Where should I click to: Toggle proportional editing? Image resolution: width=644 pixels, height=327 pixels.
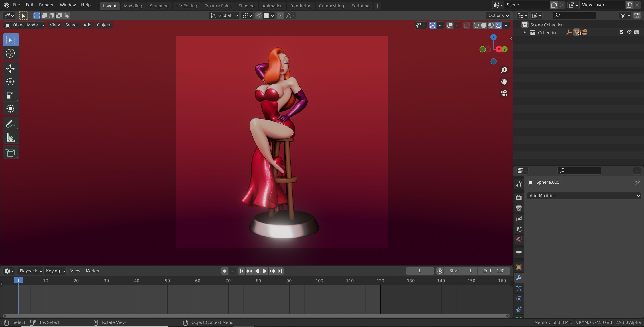point(280,15)
